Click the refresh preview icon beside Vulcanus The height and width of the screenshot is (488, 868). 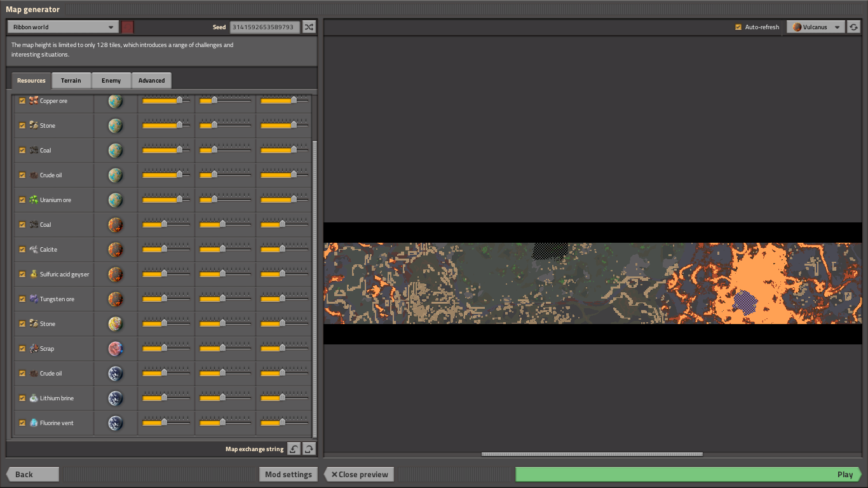[x=853, y=27]
